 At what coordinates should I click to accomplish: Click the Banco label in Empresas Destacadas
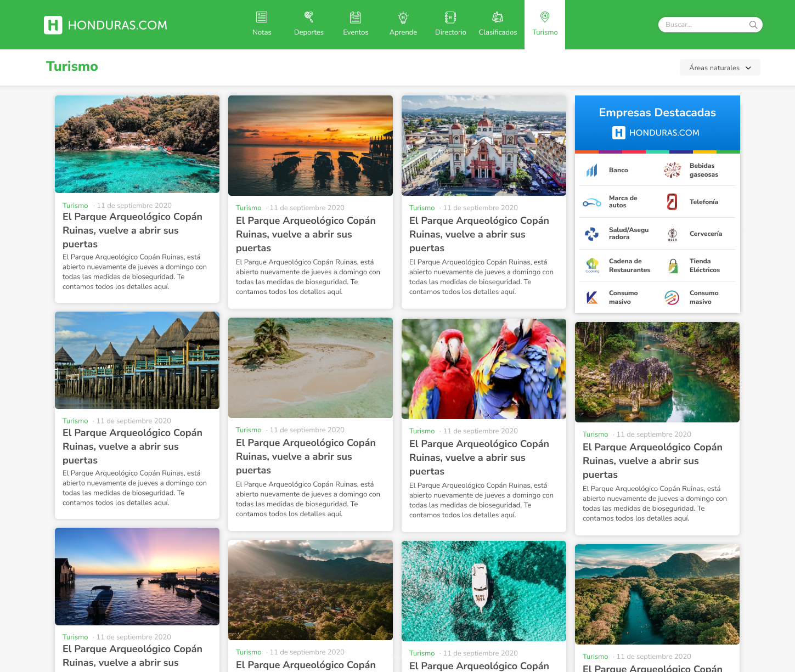point(618,170)
